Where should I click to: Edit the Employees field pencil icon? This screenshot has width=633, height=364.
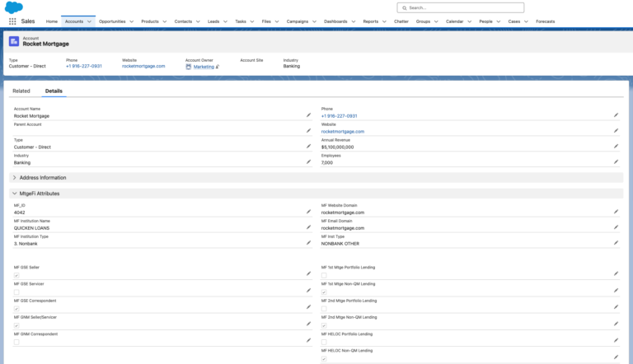coord(616,161)
